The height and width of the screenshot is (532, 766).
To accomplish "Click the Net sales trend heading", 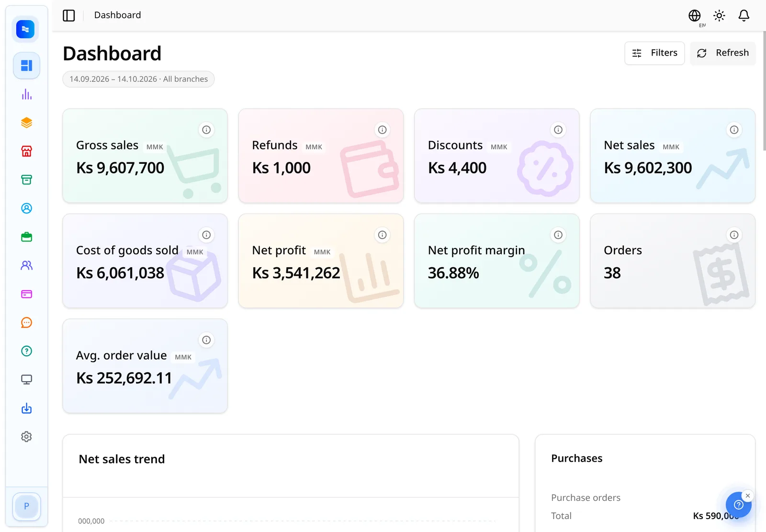I will tap(122, 459).
